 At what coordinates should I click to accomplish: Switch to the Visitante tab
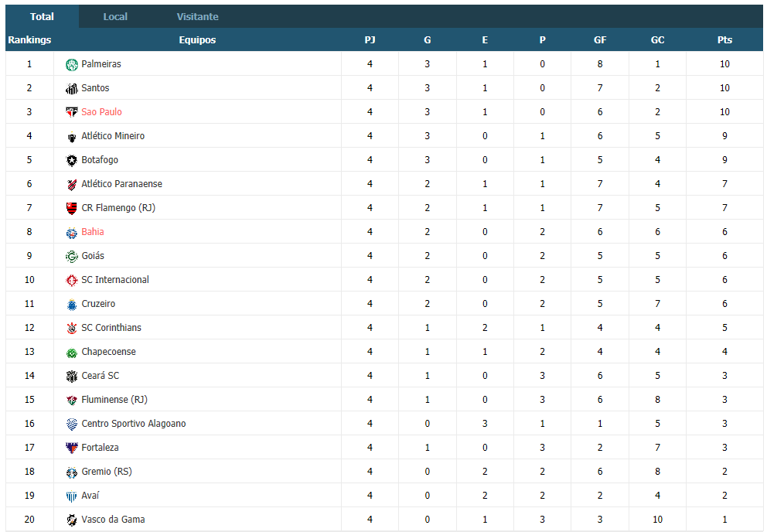coord(198,17)
